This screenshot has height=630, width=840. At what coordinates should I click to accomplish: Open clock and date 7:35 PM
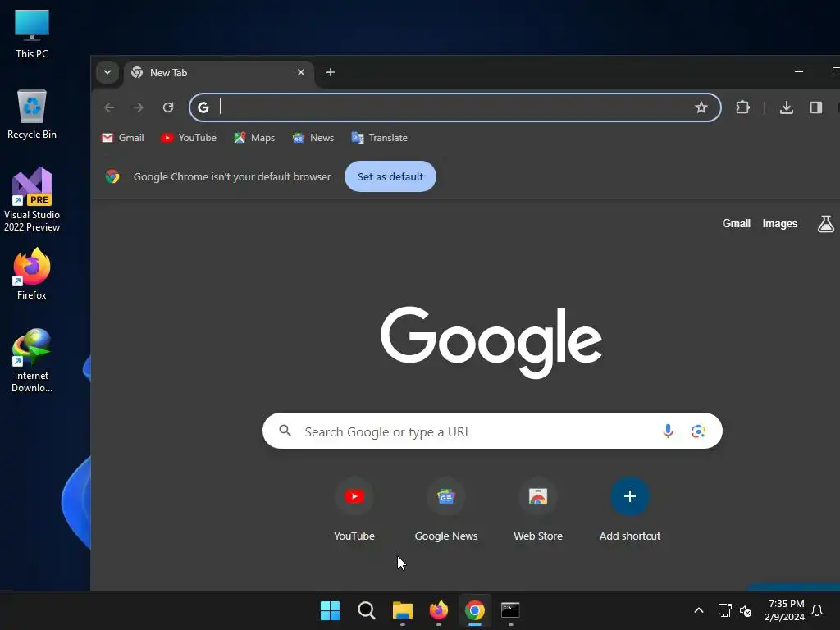point(784,610)
